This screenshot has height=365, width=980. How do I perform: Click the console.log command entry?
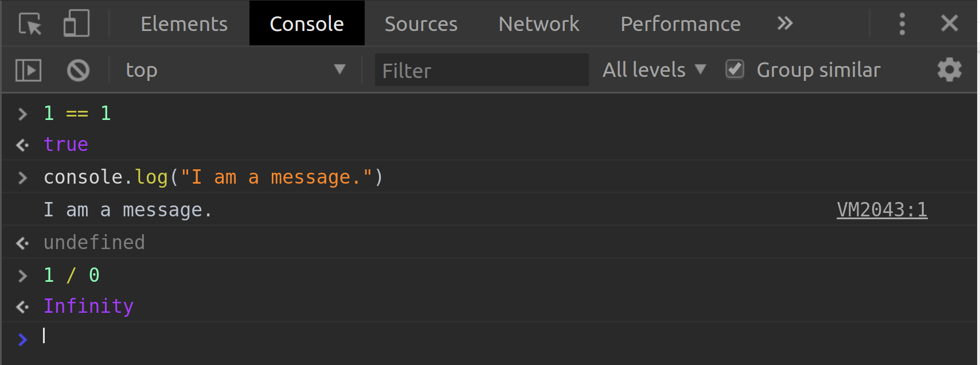point(213,177)
